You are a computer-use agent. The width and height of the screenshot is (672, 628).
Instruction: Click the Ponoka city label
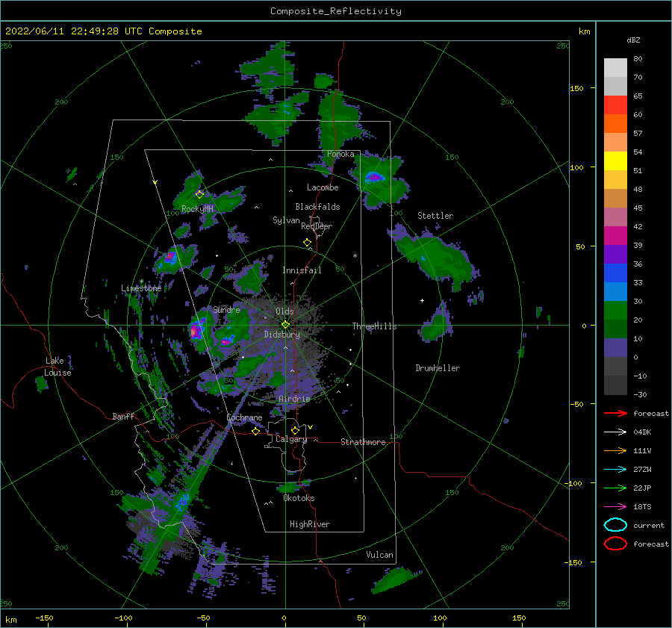click(340, 154)
